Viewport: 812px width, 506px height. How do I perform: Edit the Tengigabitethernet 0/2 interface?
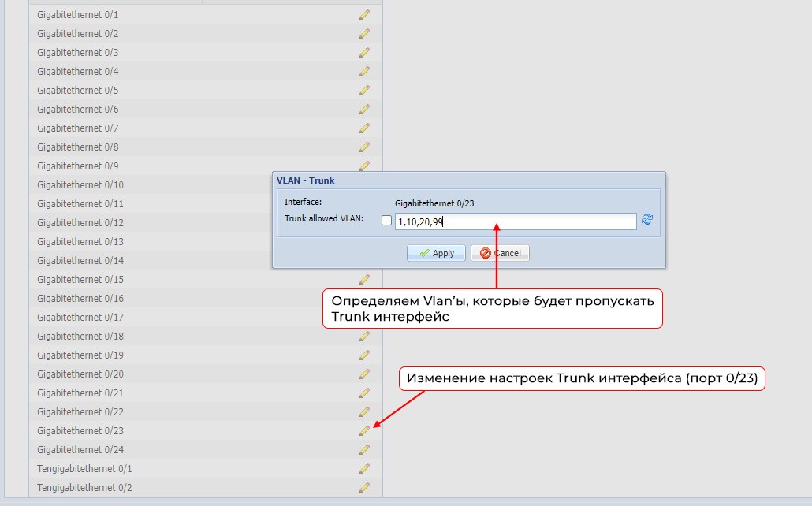(363, 487)
